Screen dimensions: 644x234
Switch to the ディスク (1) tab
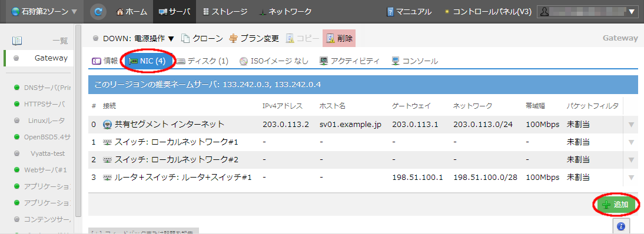pyautogui.click(x=203, y=61)
